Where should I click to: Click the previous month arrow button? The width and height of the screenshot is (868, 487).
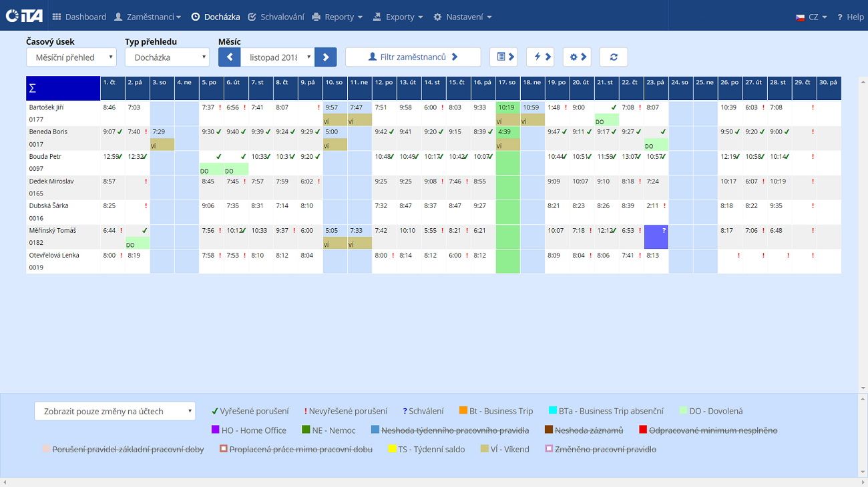229,57
